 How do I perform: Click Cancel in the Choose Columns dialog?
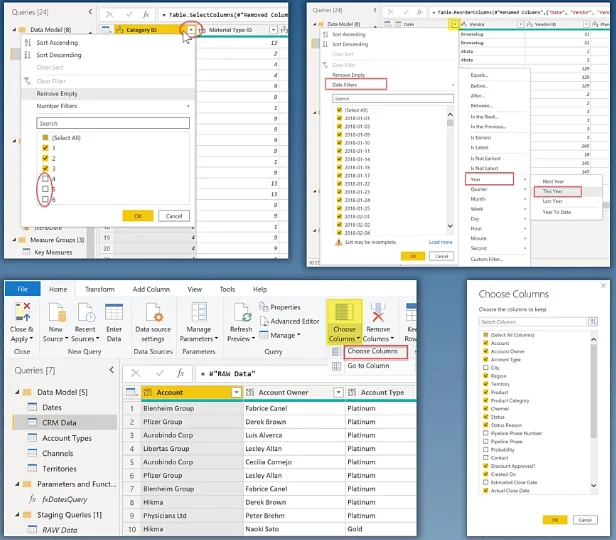click(585, 520)
